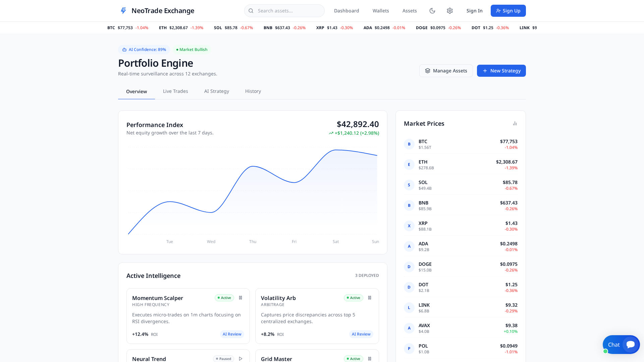This screenshot has height=362, width=644.
Task: Click the $42,892.40 equity value
Action: 358,124
